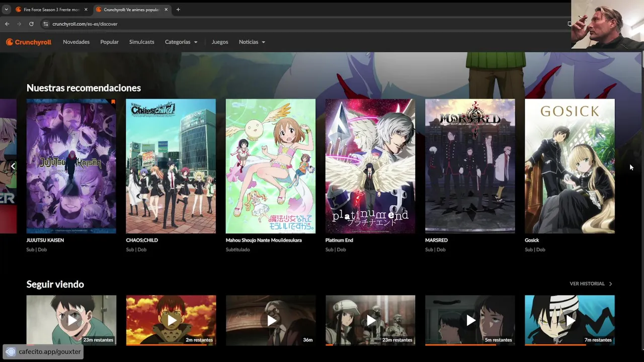The image size is (644, 362).
Task: Toggle watchlist bookmark on JUJUTSU KAISEN poster
Action: pyautogui.click(x=113, y=102)
